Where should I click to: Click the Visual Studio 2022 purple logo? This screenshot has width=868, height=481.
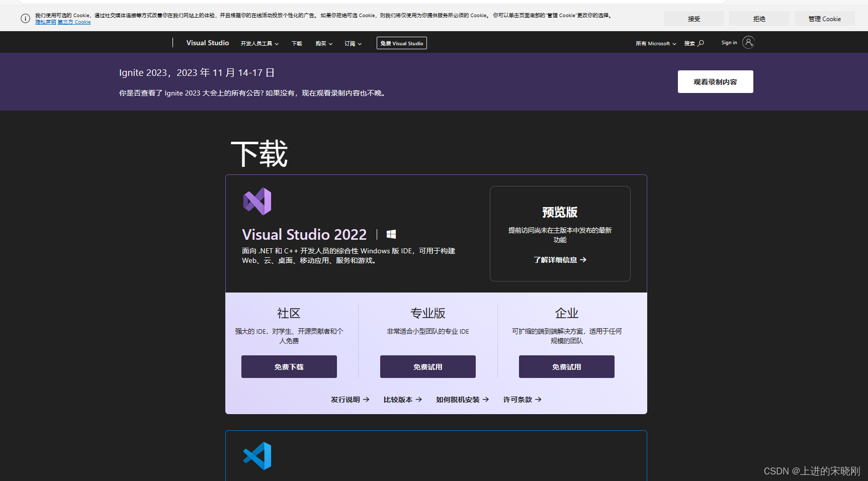(257, 202)
